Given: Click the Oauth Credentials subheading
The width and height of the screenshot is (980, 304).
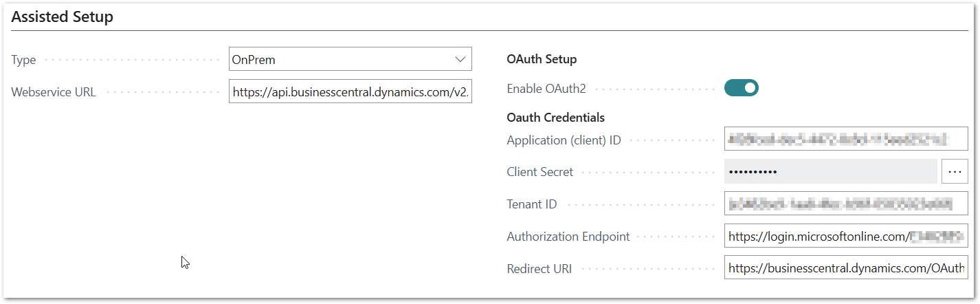Looking at the screenshot, I should [555, 118].
